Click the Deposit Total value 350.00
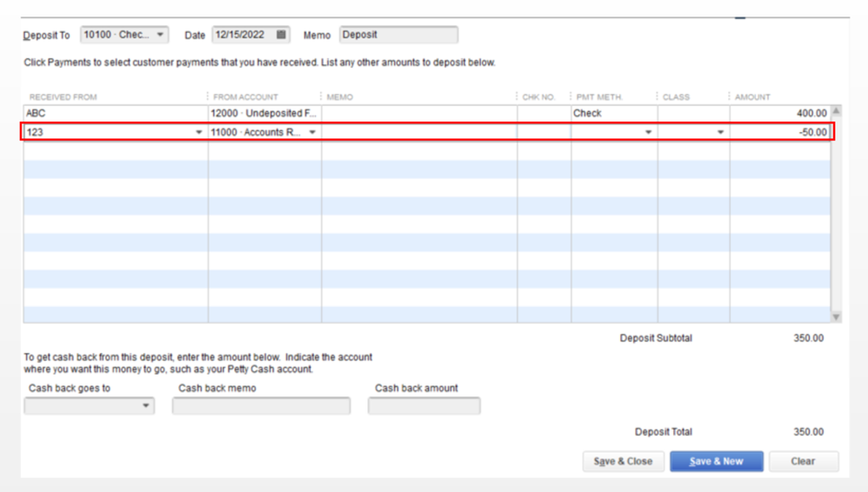 pos(809,432)
